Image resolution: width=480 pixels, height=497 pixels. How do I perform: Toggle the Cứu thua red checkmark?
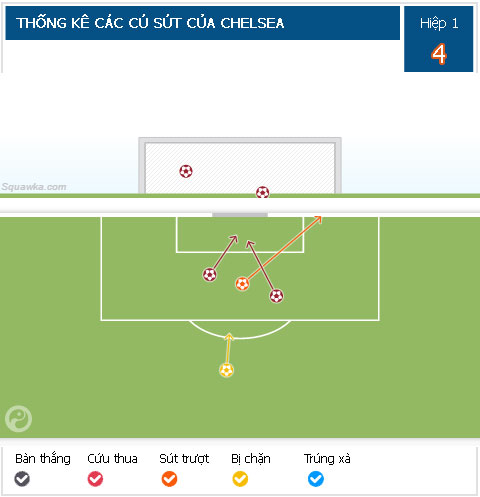95,479
